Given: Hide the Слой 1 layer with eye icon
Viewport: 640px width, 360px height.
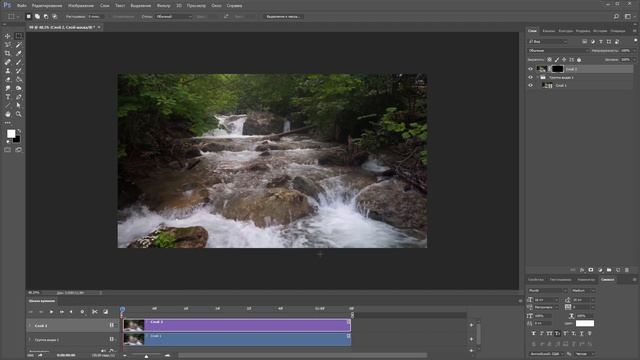Looking at the screenshot, I should 530,85.
